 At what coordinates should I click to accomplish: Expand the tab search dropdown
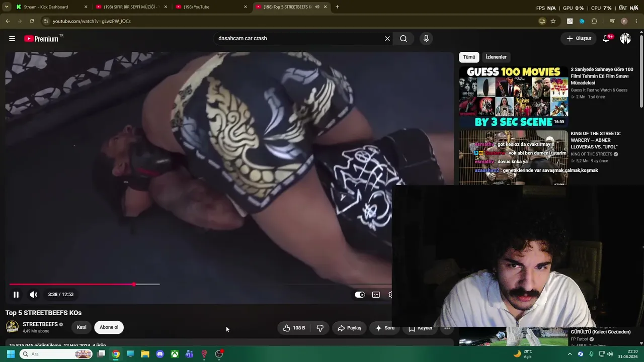[x=7, y=7]
